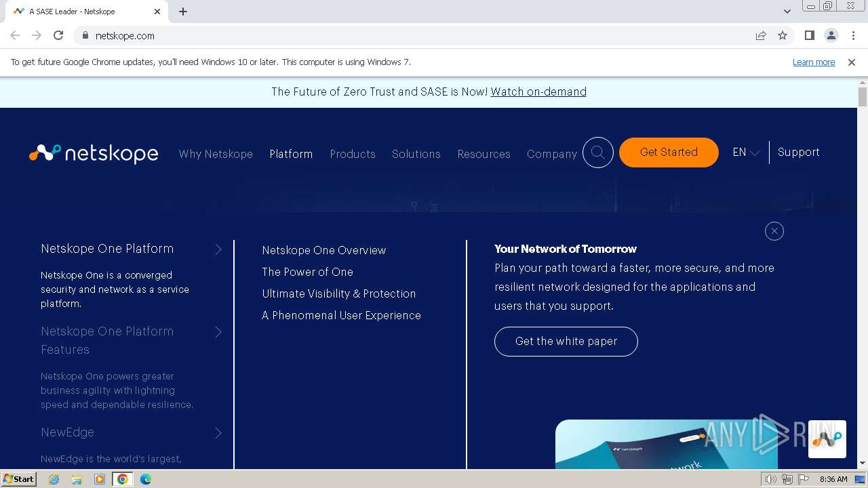Open the site search magnifier icon
The height and width of the screenshot is (488, 868).
pos(598,152)
